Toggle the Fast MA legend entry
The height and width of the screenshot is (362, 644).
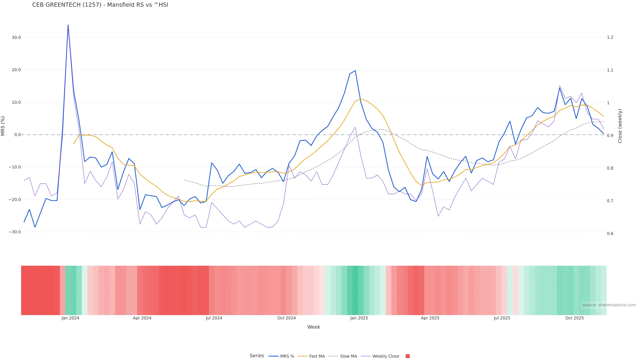(317, 356)
